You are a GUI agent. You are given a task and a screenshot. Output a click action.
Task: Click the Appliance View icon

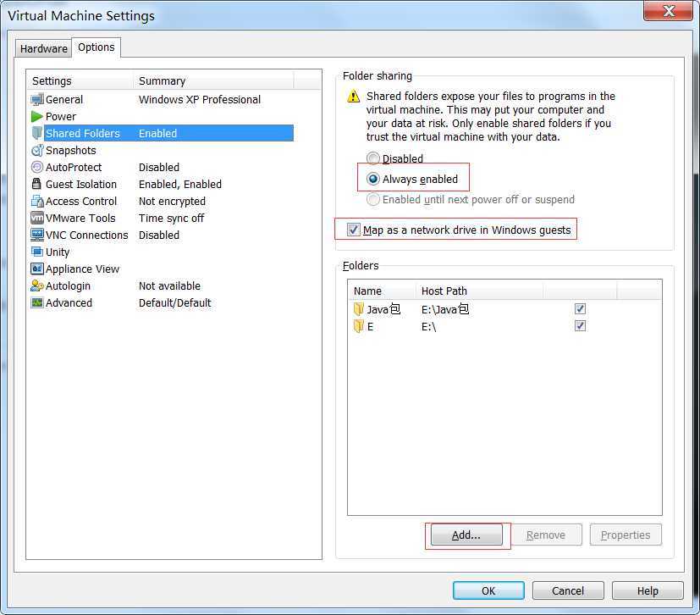[37, 269]
